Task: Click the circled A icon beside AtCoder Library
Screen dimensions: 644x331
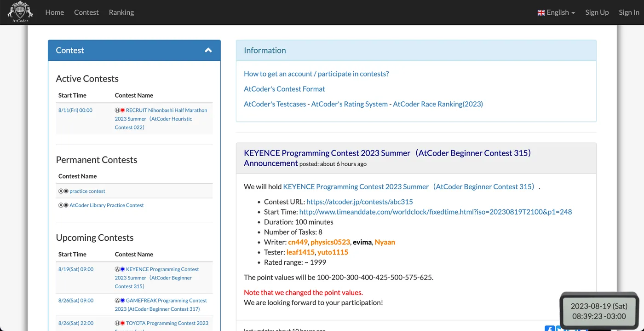Action: coord(61,205)
